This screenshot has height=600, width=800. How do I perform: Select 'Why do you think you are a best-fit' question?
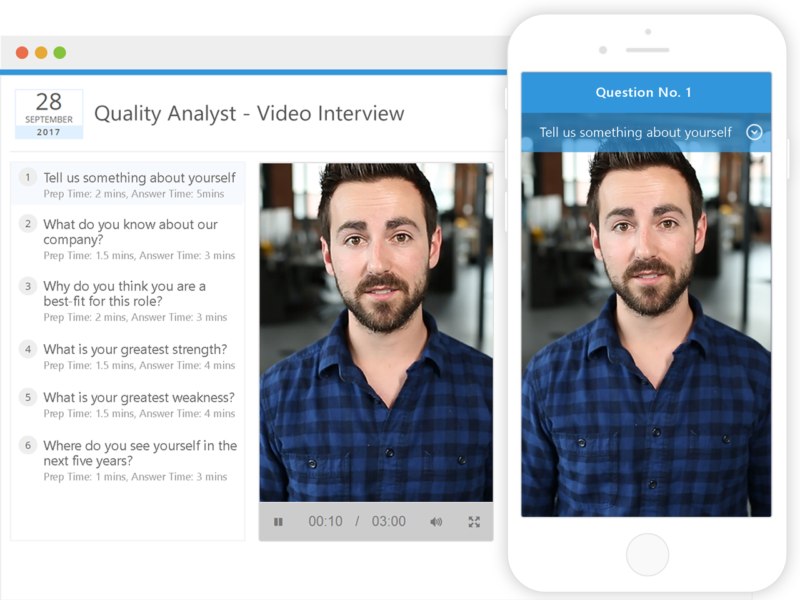coord(125,294)
